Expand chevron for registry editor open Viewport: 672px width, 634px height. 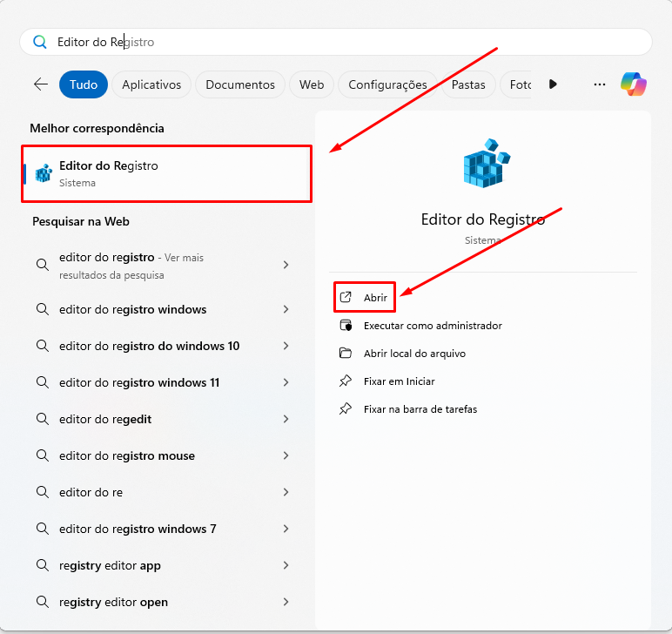(x=286, y=602)
